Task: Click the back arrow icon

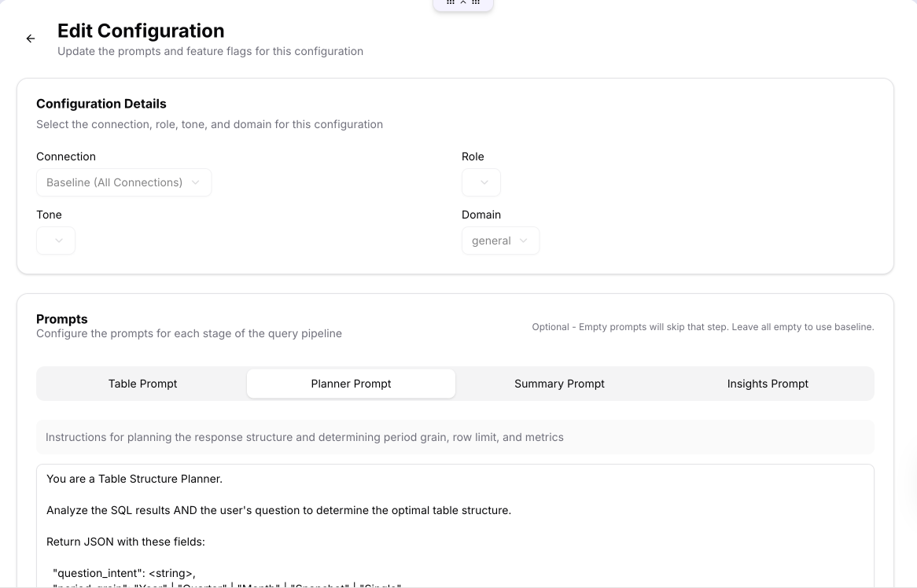Action: point(30,38)
